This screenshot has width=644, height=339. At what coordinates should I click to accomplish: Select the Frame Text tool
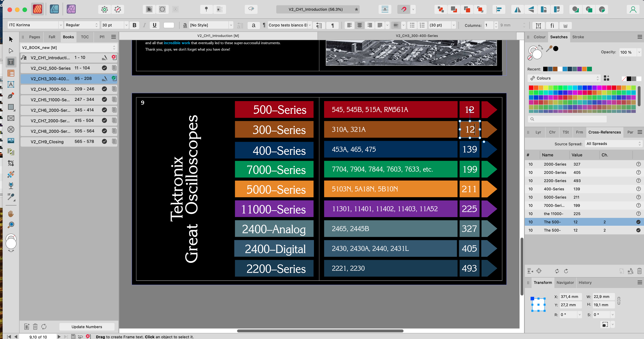(x=11, y=62)
